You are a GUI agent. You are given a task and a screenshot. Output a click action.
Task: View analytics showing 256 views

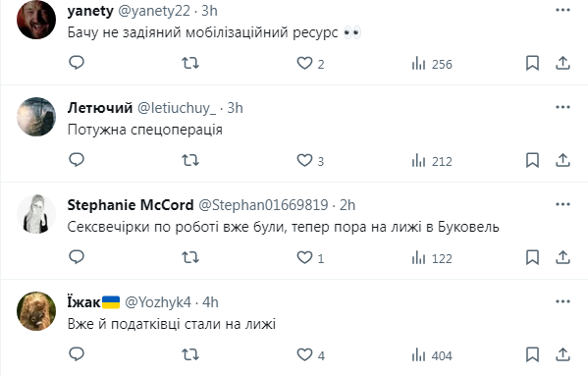[432, 64]
